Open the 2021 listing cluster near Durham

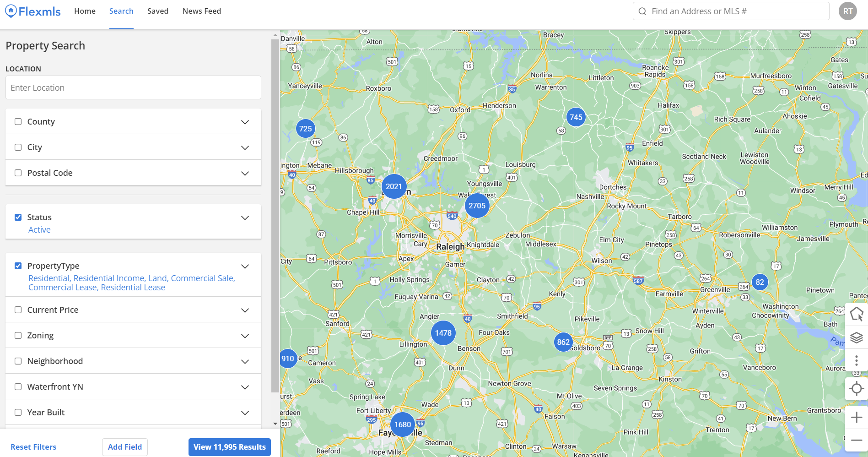[x=394, y=186]
